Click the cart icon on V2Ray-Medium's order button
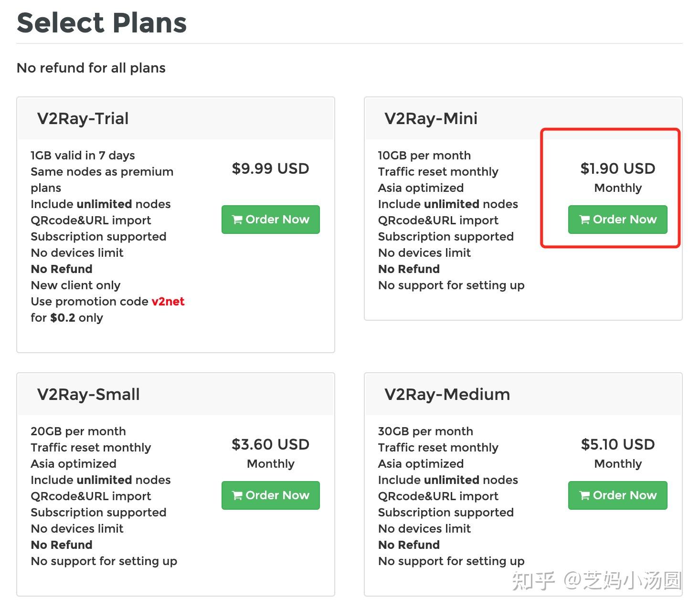The image size is (700, 609). pos(584,495)
